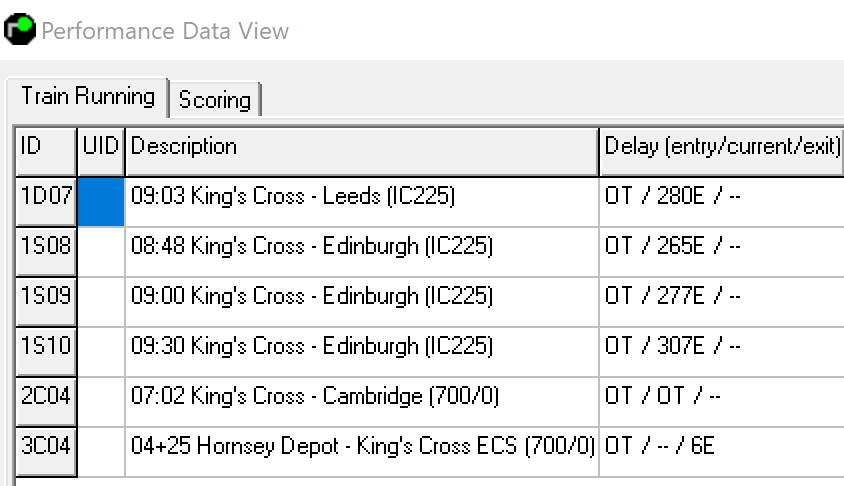Image resolution: width=844 pixels, height=486 pixels.
Task: Switch to the Scoring tab
Action: click(215, 100)
